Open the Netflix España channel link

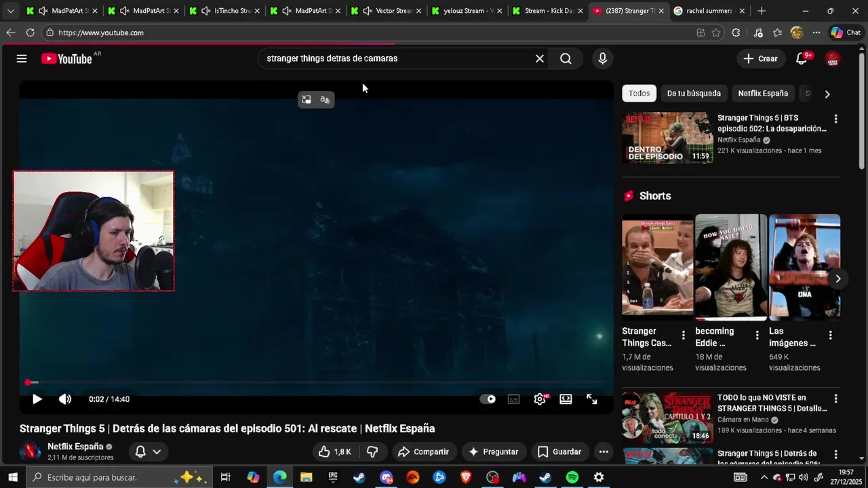coord(75,447)
